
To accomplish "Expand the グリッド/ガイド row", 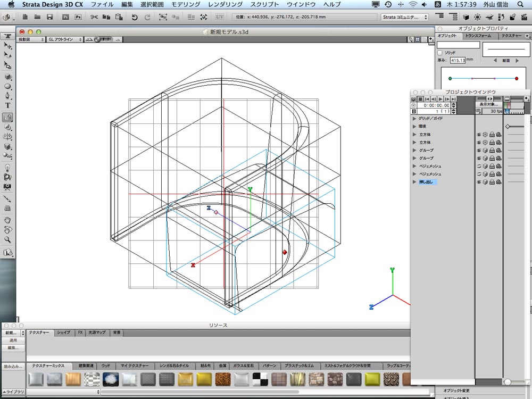I will [x=414, y=119].
